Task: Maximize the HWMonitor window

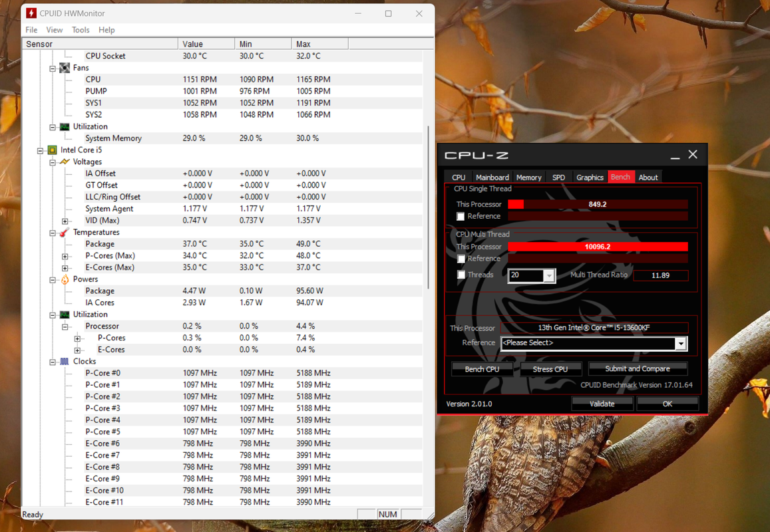Action: coord(389,14)
